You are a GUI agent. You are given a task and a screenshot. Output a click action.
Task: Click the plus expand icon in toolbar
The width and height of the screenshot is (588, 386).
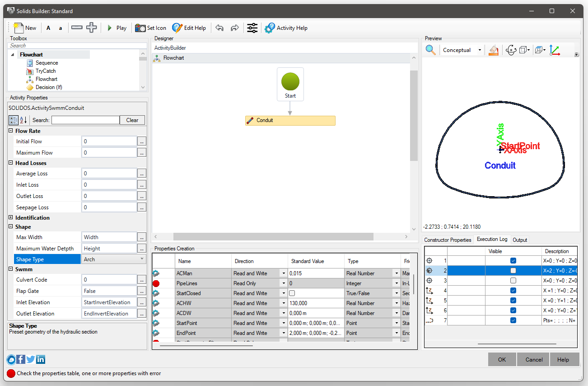[92, 28]
